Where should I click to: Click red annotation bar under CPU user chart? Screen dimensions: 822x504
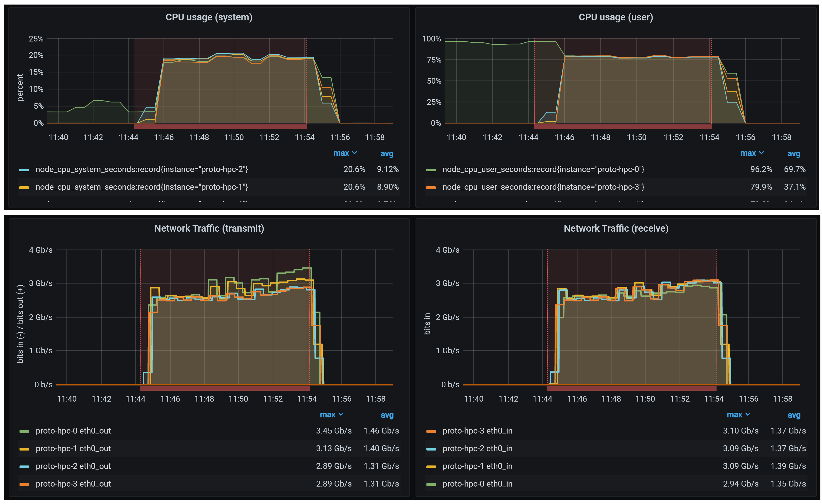[x=623, y=127]
